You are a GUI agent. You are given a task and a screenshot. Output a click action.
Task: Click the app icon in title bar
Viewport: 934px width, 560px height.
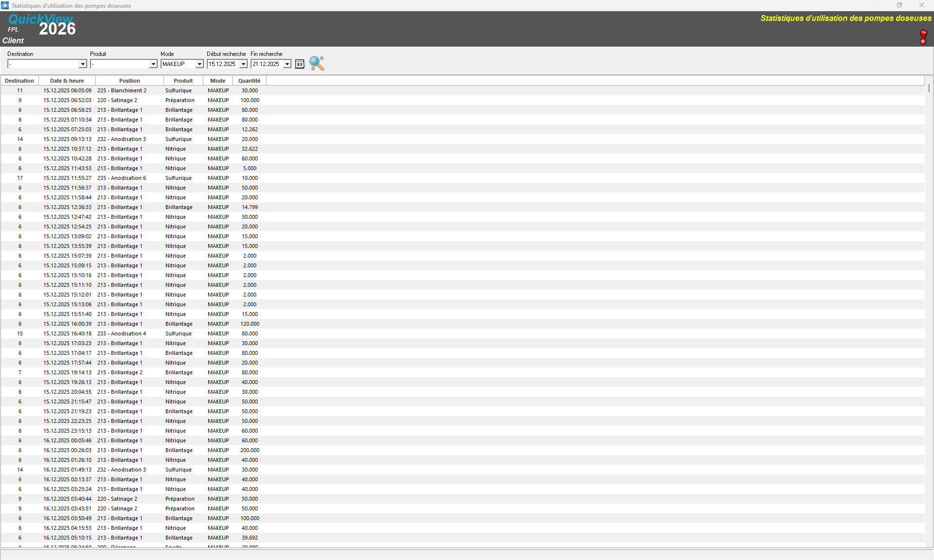(5, 5)
